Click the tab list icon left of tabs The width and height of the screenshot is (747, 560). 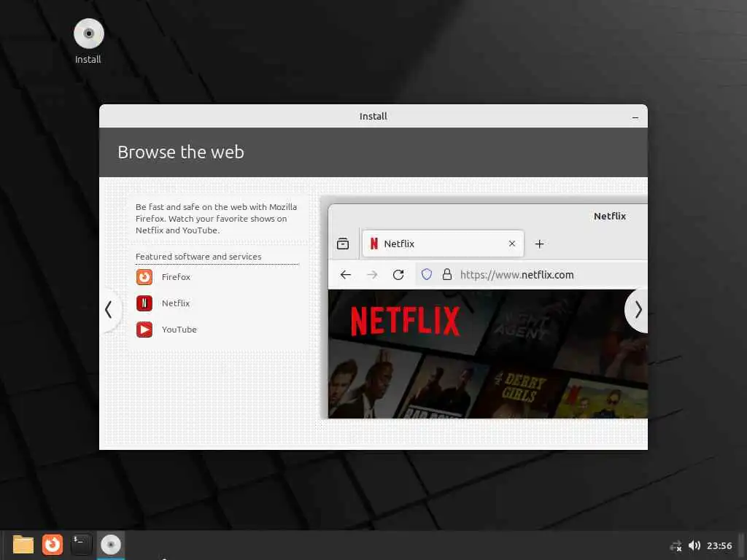pos(343,244)
